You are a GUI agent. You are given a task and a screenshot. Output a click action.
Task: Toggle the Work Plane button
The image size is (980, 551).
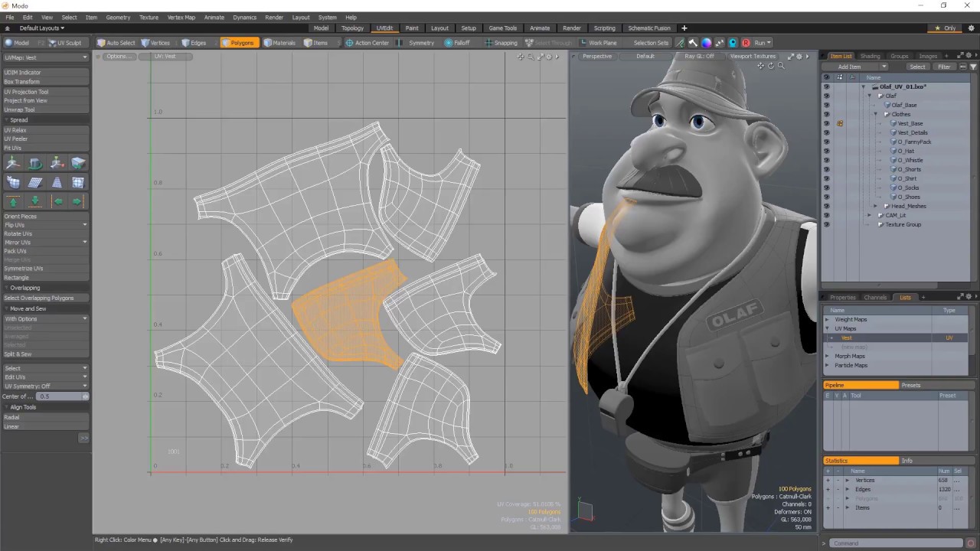[599, 43]
